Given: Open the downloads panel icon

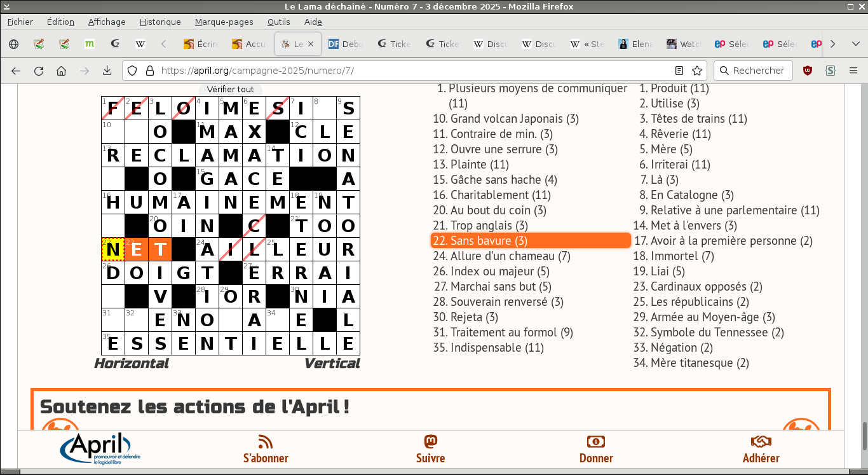Looking at the screenshot, I should [107, 71].
